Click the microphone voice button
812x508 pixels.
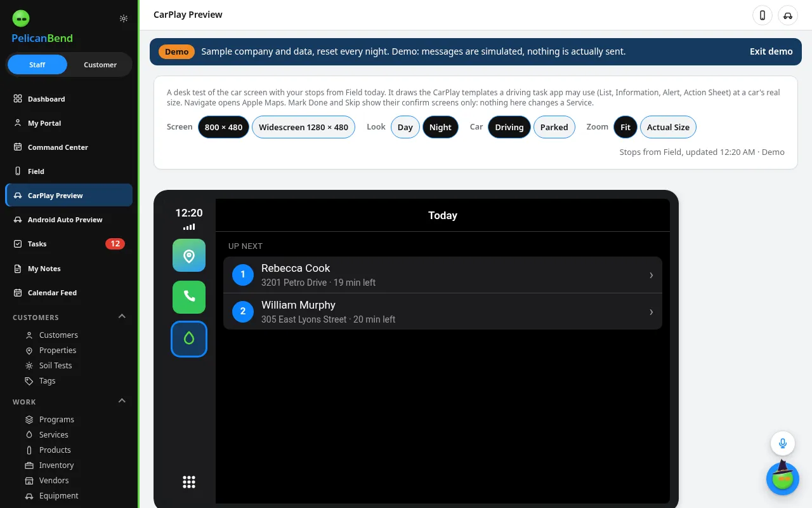point(783,443)
